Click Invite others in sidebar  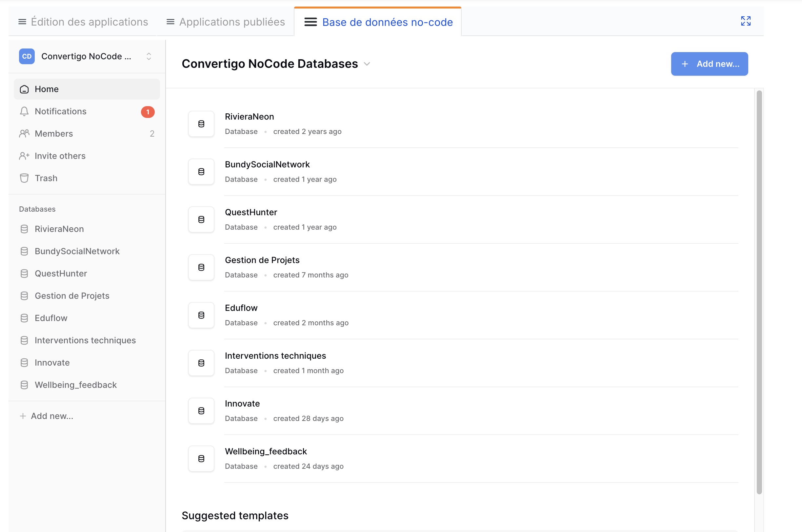point(87,156)
